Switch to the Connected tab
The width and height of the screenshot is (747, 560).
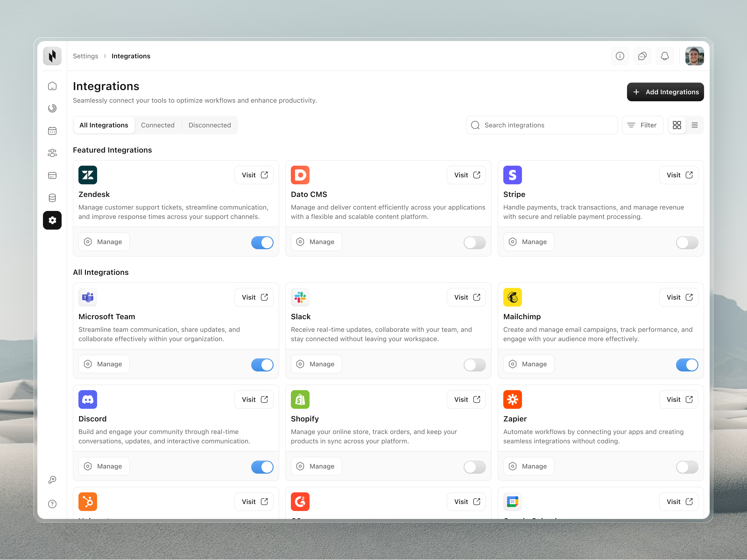tap(158, 125)
